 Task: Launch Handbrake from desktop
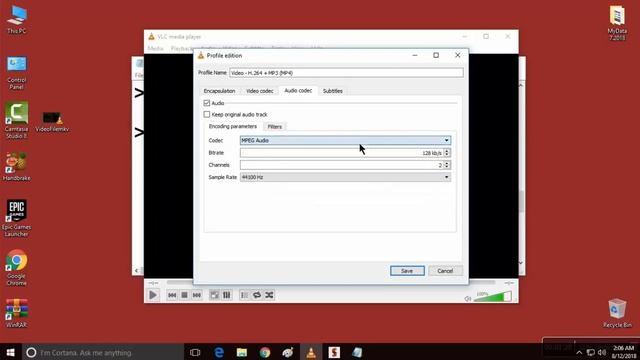pos(17,166)
